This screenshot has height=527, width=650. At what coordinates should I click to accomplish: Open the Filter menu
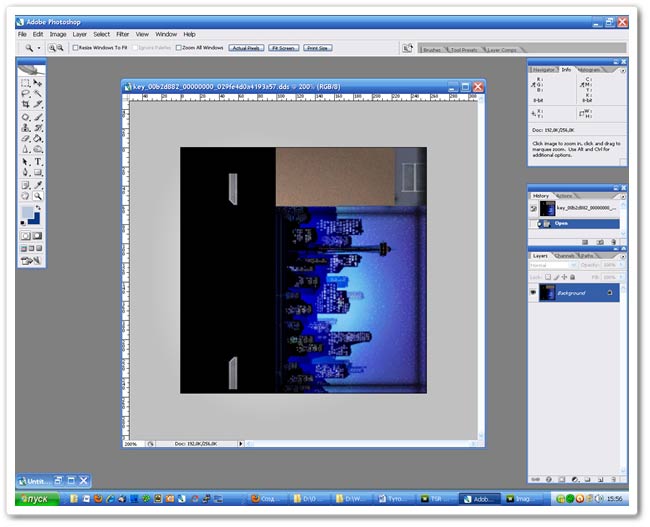122,34
